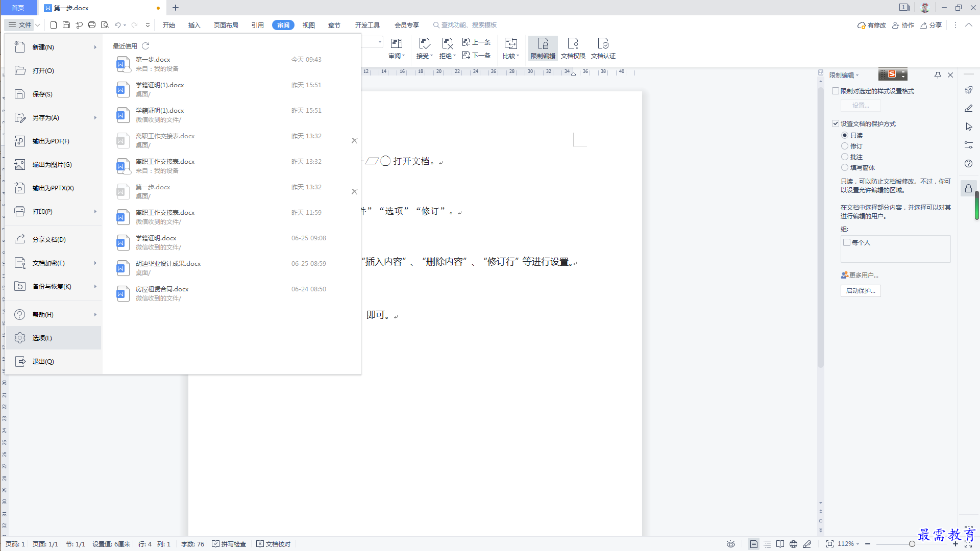The image size is (980, 551).
Task: Click the zoom slider handle
Action: 912,544
